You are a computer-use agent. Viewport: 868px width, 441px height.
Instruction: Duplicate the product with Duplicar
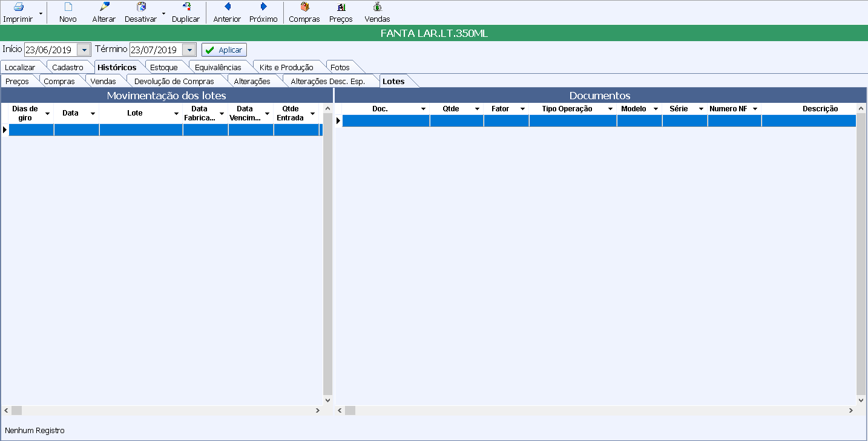[x=186, y=12]
